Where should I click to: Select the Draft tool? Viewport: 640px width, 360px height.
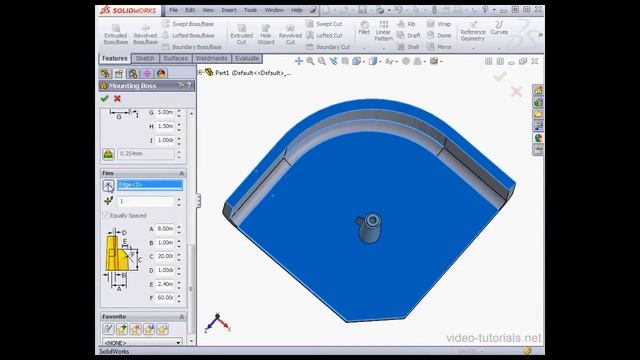tap(409, 36)
